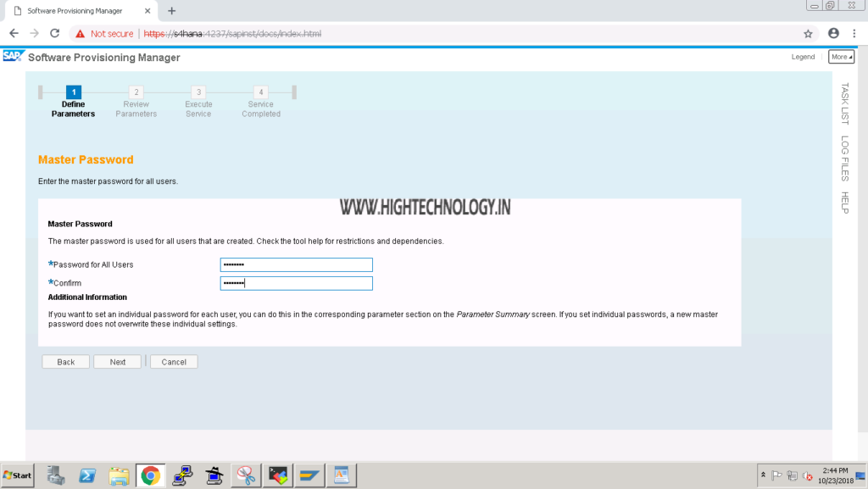Screen dimensions: 868x489
Task: Switch to Chrome in the taskbar
Action: [x=150, y=475]
